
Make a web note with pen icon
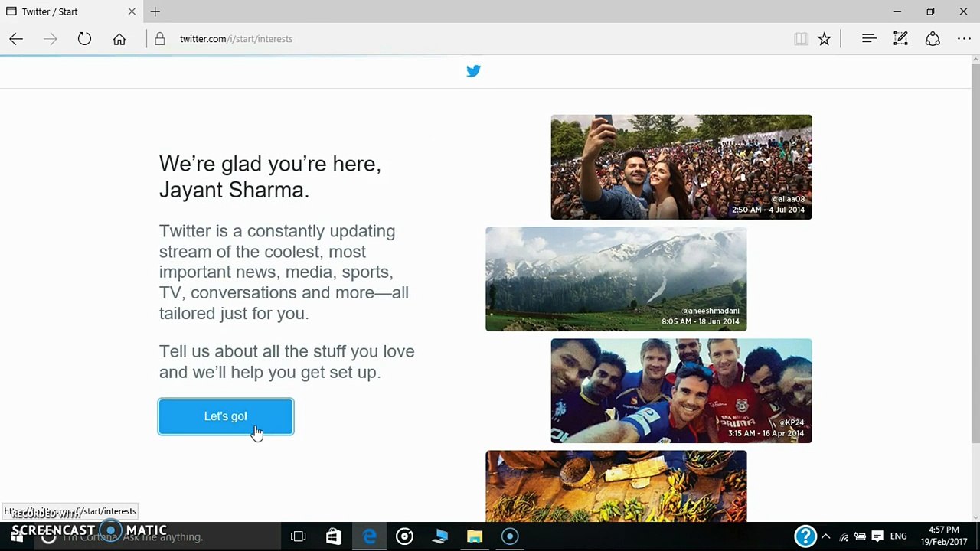[900, 39]
